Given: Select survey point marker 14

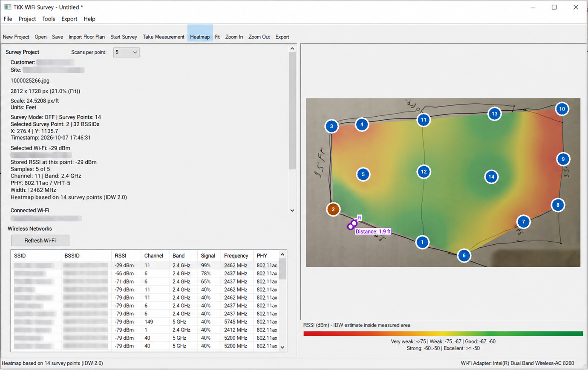Looking at the screenshot, I should [x=491, y=176].
